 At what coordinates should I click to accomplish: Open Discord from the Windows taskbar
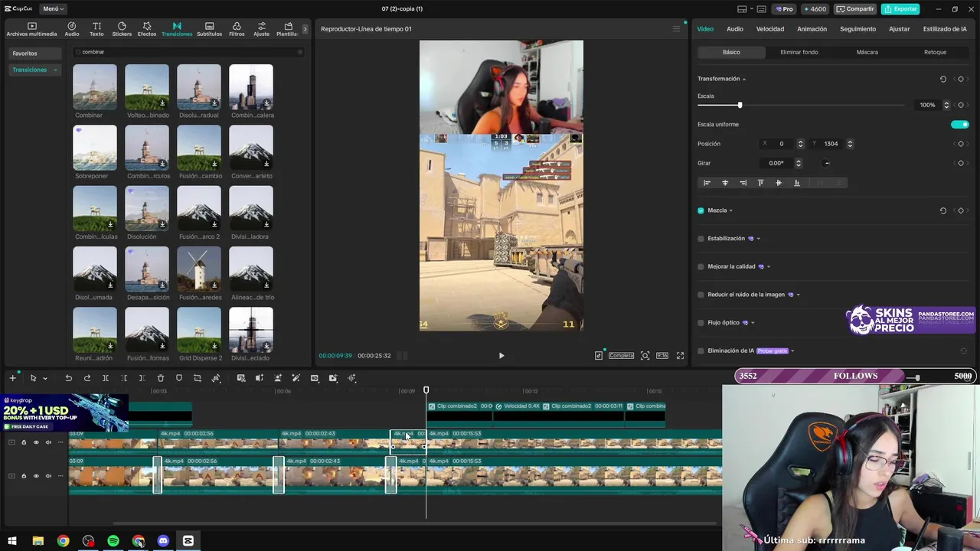(163, 541)
